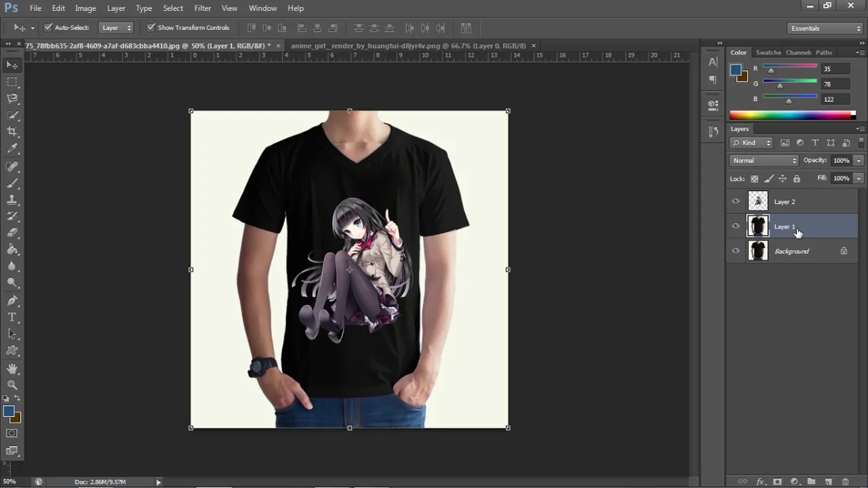
Task: Expand the status bar info arrow
Action: point(158,482)
